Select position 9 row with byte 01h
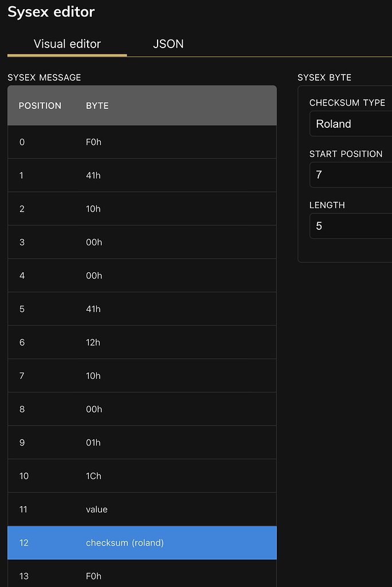This screenshot has height=587, width=392. [x=142, y=443]
